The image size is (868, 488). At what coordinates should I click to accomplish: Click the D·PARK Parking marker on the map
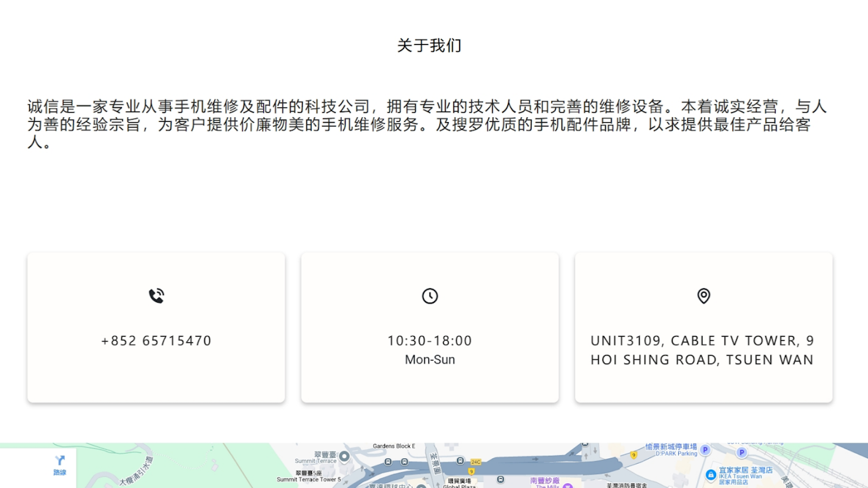[705, 450]
